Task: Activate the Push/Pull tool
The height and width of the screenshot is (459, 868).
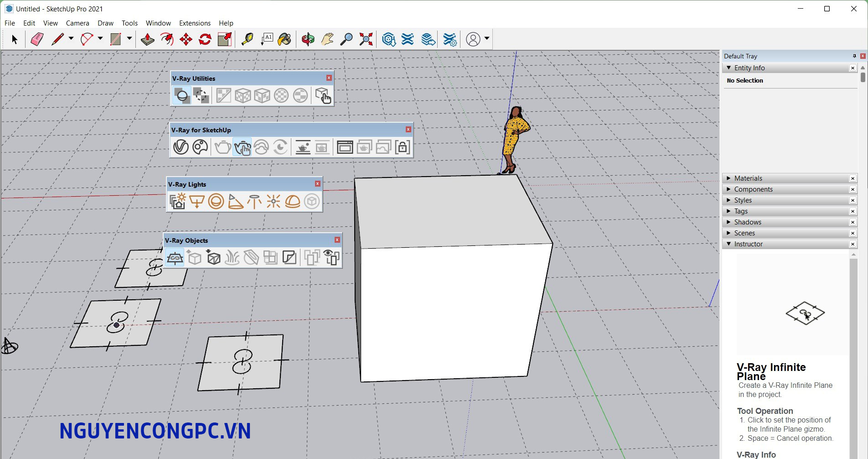Action: (x=147, y=39)
